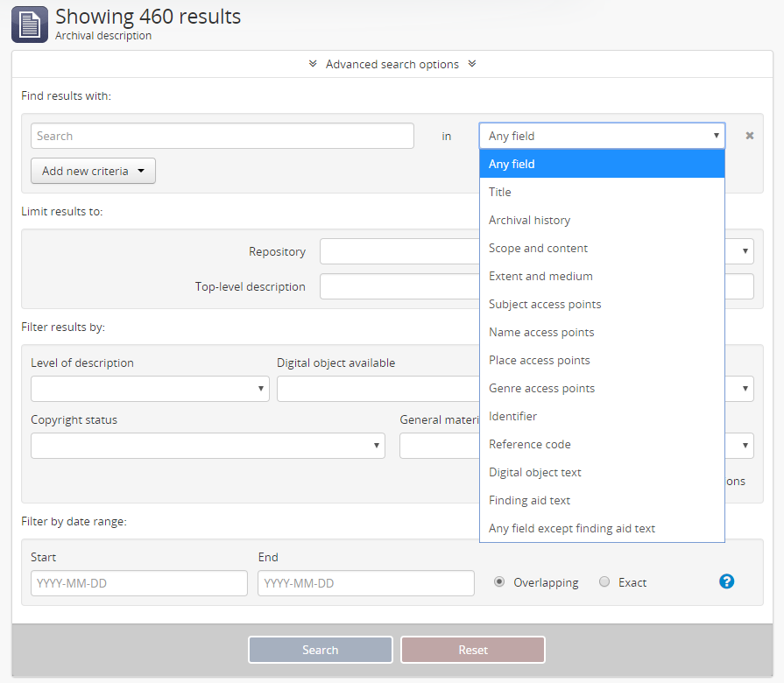Focus the Search text input field
The height and width of the screenshot is (683, 784).
click(x=222, y=136)
